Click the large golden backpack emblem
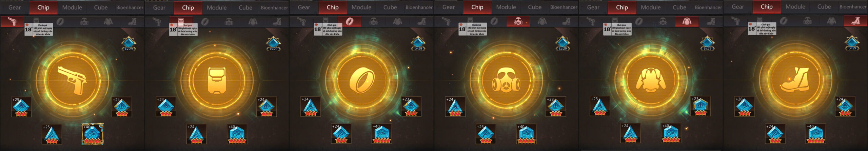Image resolution: width=868 pixels, height=151 pixels. [x=217, y=80]
